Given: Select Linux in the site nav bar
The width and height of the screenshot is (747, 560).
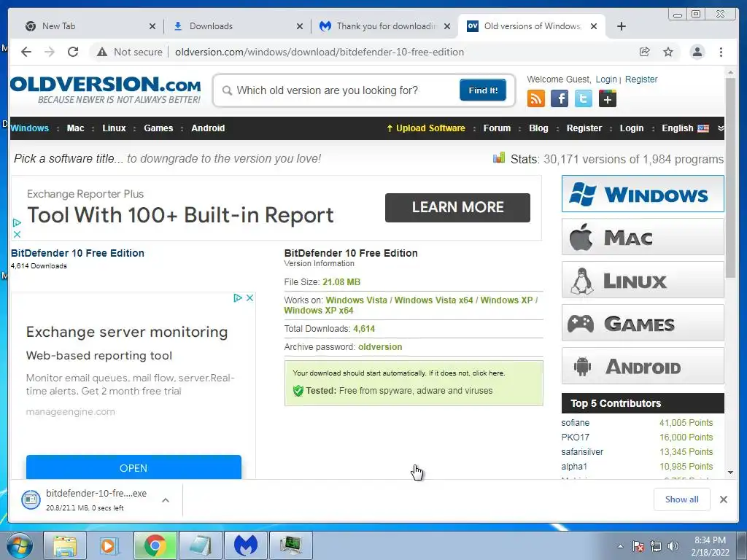Looking at the screenshot, I should coord(114,128).
